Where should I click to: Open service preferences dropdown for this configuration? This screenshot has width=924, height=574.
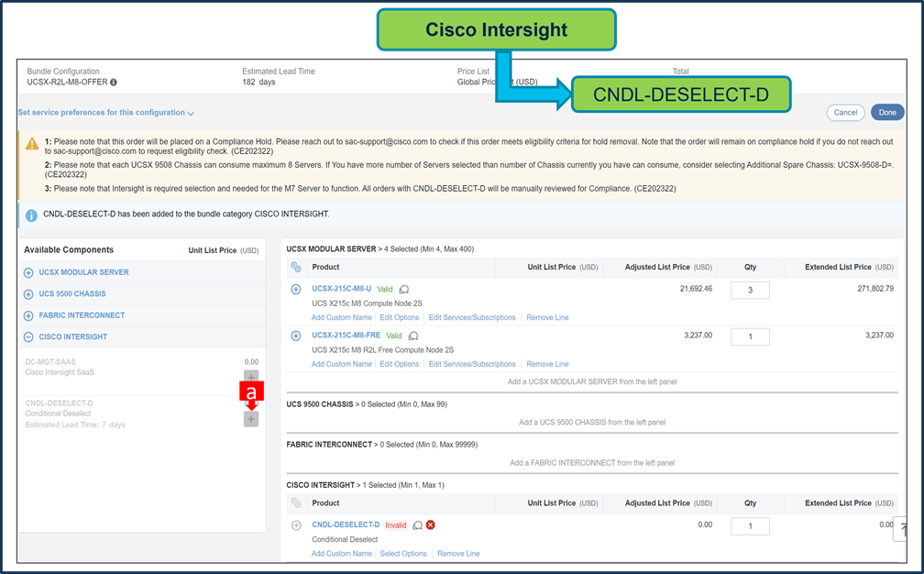tap(106, 113)
